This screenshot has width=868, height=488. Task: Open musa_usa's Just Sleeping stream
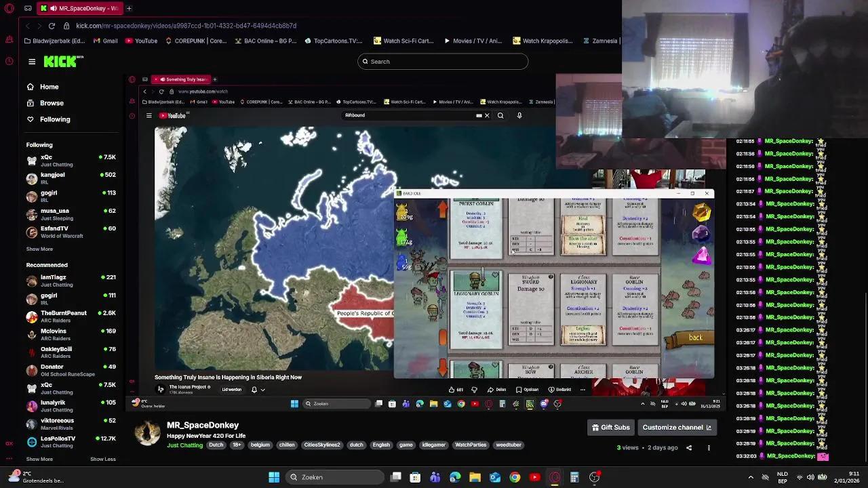(71, 214)
